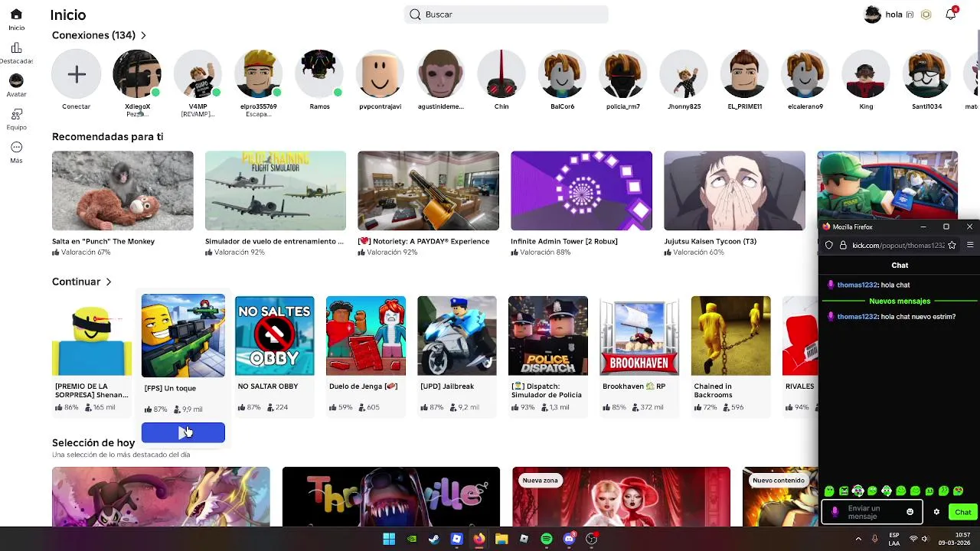Open OBS Studio from the taskbar
The image size is (980, 551).
(x=591, y=539)
